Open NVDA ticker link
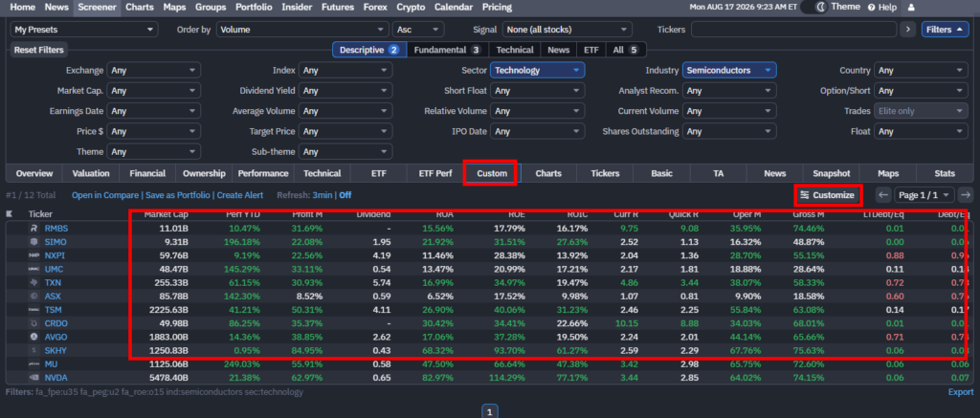 (56, 378)
